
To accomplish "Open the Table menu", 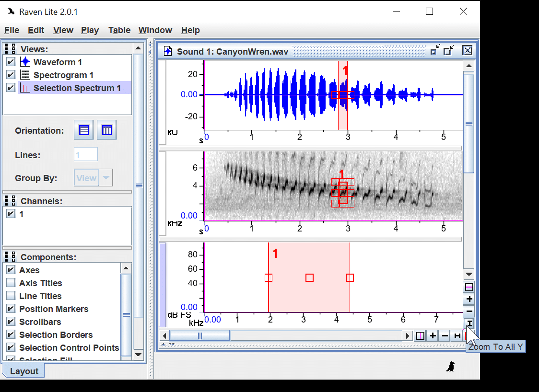I will [x=119, y=30].
